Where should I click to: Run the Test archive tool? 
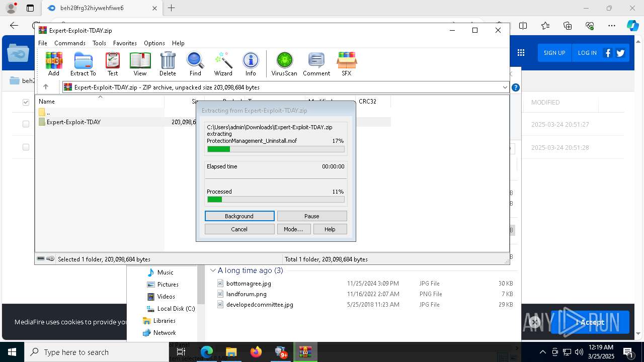point(113,64)
